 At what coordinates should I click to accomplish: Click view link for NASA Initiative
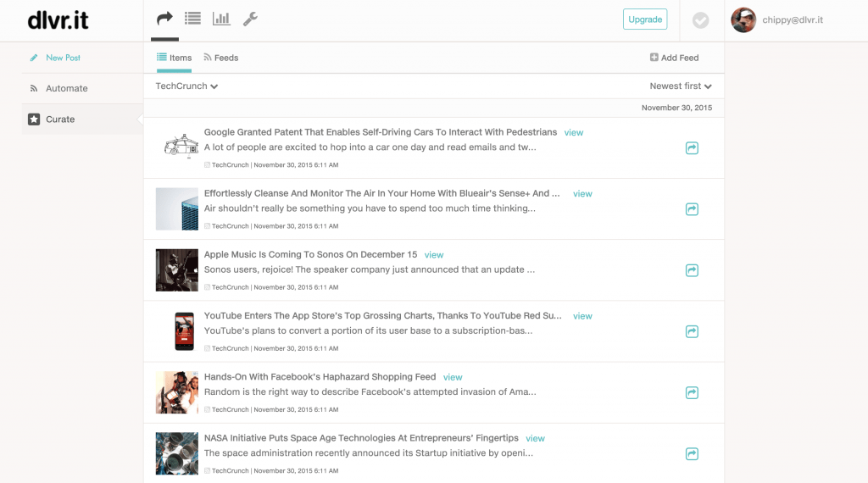pos(536,438)
